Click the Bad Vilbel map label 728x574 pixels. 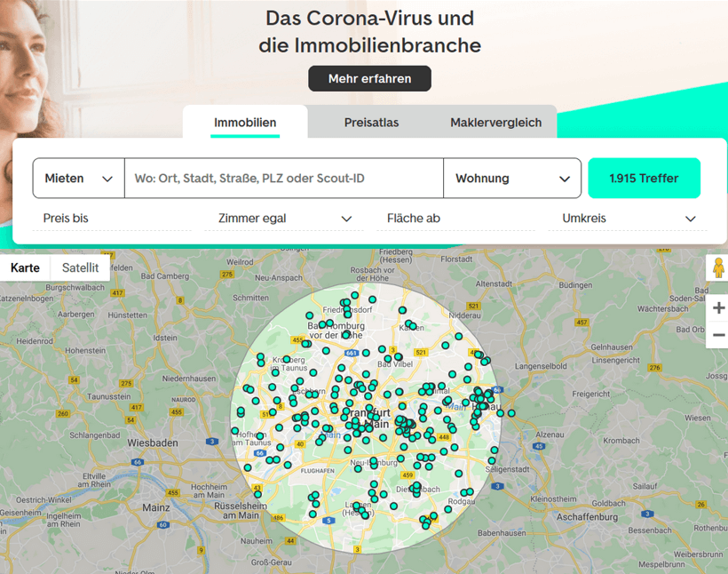395,364
